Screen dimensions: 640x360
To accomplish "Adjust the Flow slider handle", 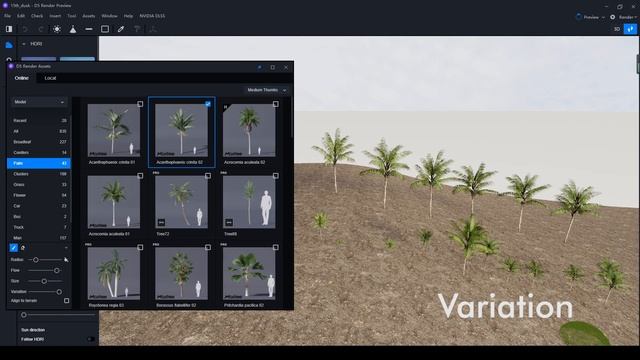I will (57, 270).
